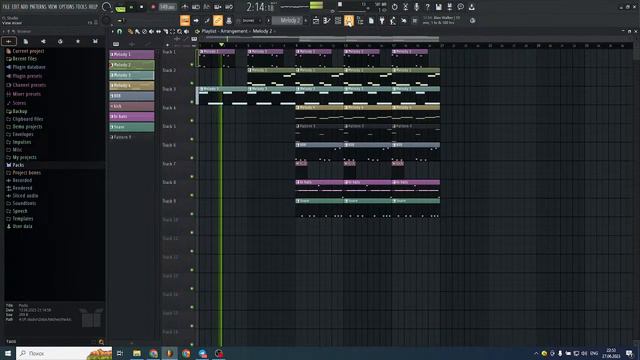Toggle playlist magnet snap icon
This screenshot has width=640, height=360.
[120, 31]
